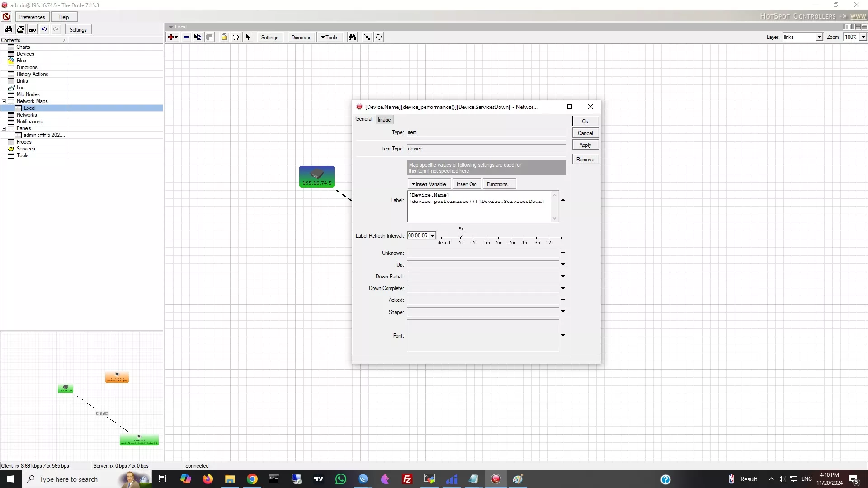Click the binoculars find icon in map toolbar
This screenshot has width=868, height=488.
(352, 37)
